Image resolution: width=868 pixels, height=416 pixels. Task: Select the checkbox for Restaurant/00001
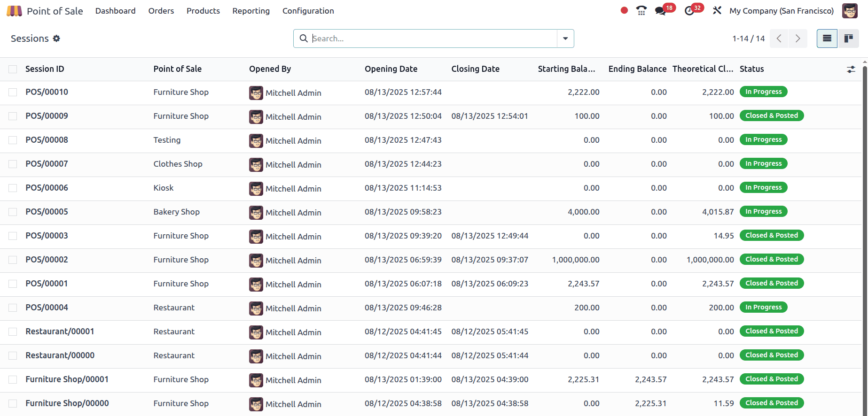coord(13,332)
